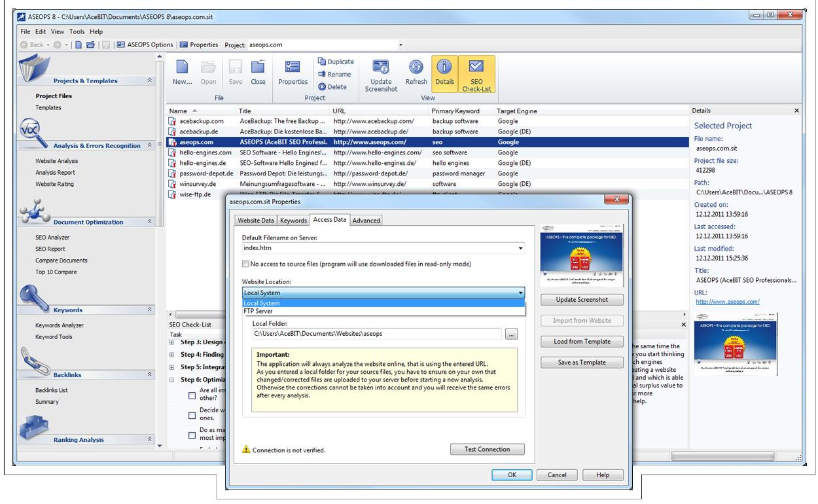This screenshot has height=504, width=818.
Task: Open the www.aseops.com URL link
Action: coord(727,302)
